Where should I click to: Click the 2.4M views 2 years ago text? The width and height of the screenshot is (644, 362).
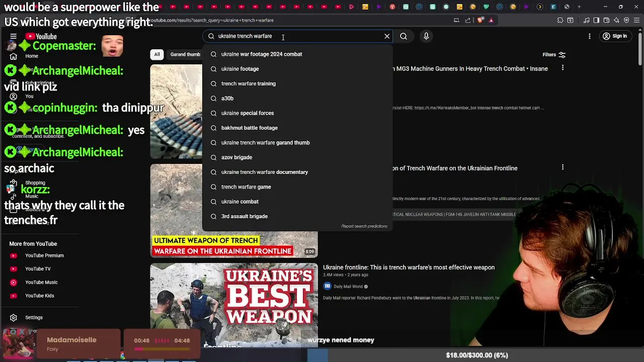pos(345,275)
